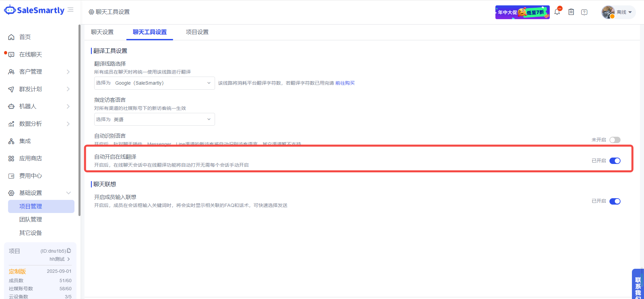This screenshot has width=644, height=299.
Task: Click the chart icon beside 数据分析
Action: [11, 124]
